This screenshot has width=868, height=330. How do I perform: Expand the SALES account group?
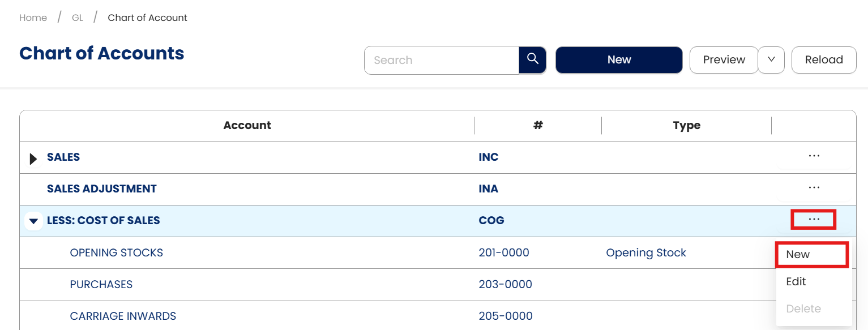pos(33,158)
